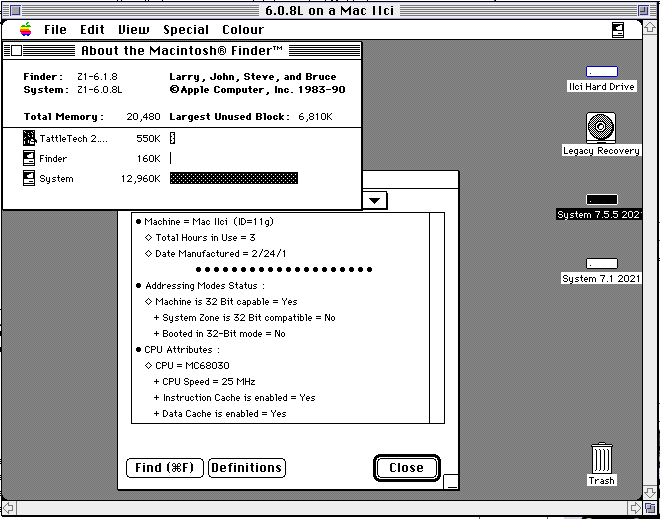Open the View menu
Viewport: 660px width, 519px height.
click(x=133, y=29)
